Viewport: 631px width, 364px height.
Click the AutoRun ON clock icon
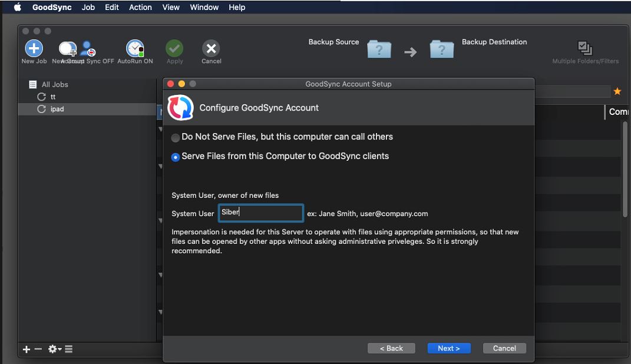click(135, 48)
